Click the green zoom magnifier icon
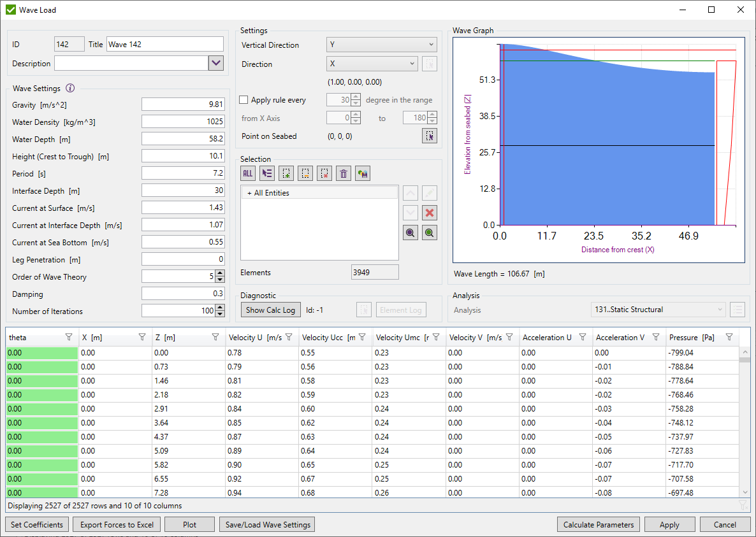756x537 pixels. tap(429, 232)
